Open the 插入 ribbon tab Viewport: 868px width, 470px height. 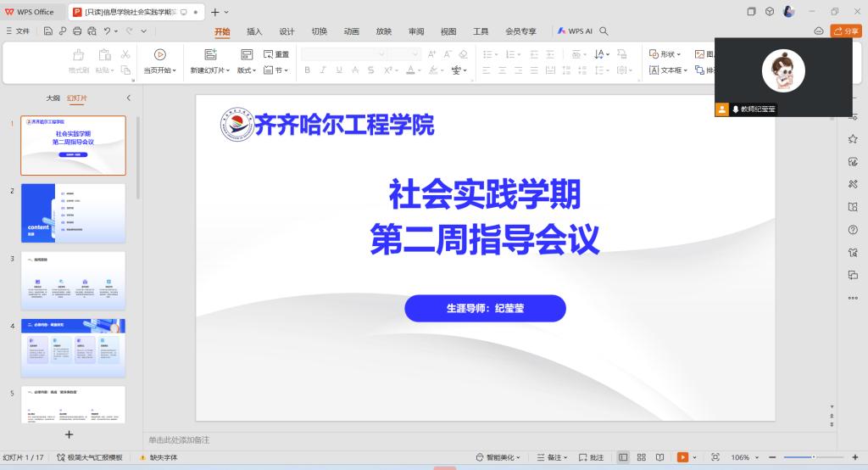coord(254,31)
